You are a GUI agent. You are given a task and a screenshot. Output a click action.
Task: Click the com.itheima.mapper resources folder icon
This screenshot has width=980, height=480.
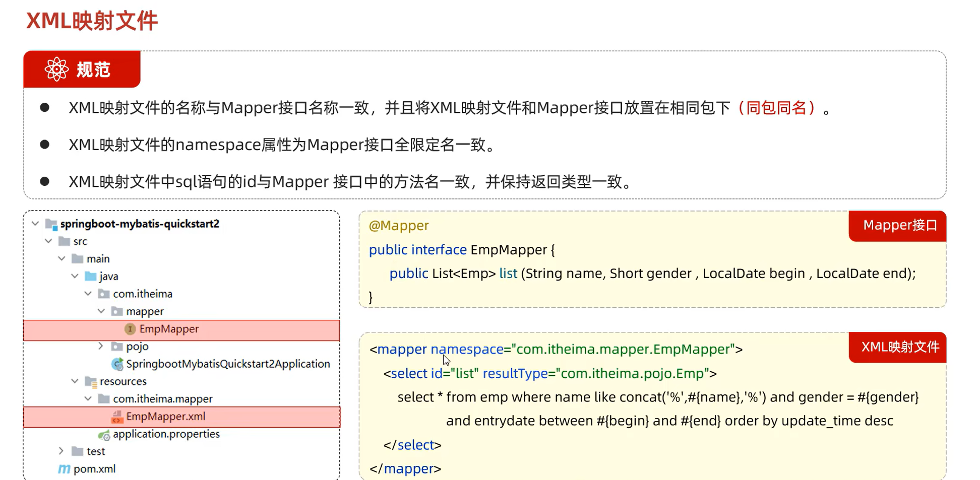pyautogui.click(x=104, y=398)
